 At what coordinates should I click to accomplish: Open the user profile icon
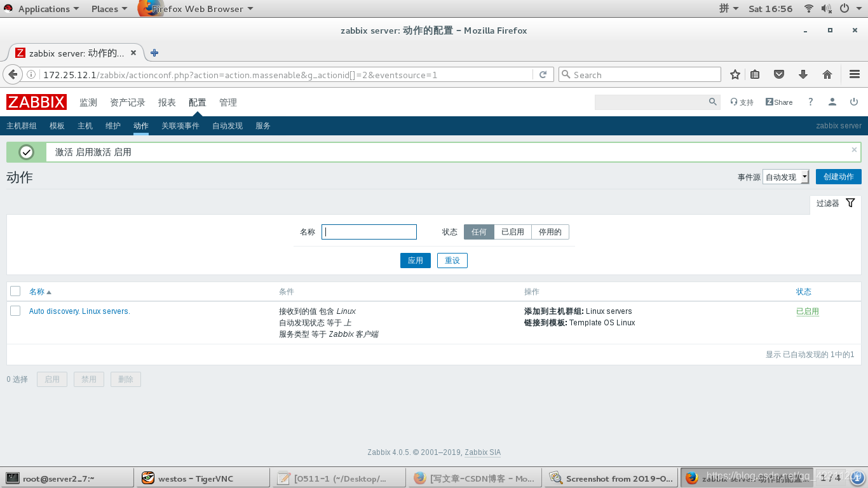click(832, 102)
